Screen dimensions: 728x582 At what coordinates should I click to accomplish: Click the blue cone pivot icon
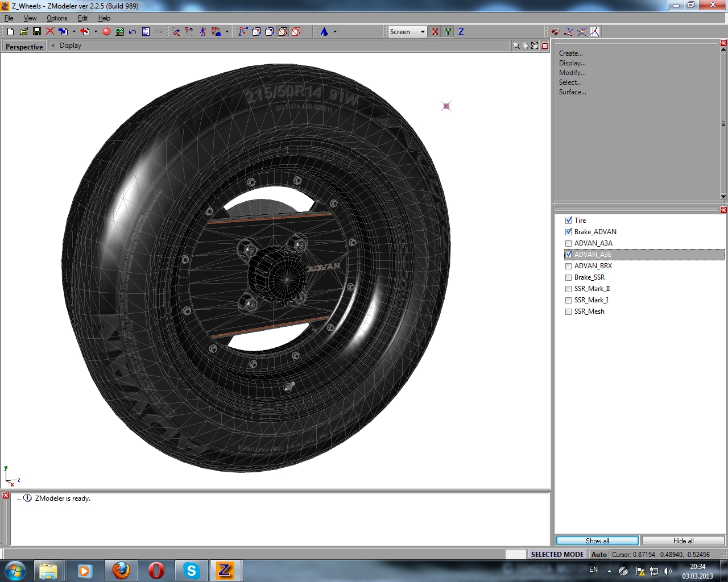[x=324, y=32]
